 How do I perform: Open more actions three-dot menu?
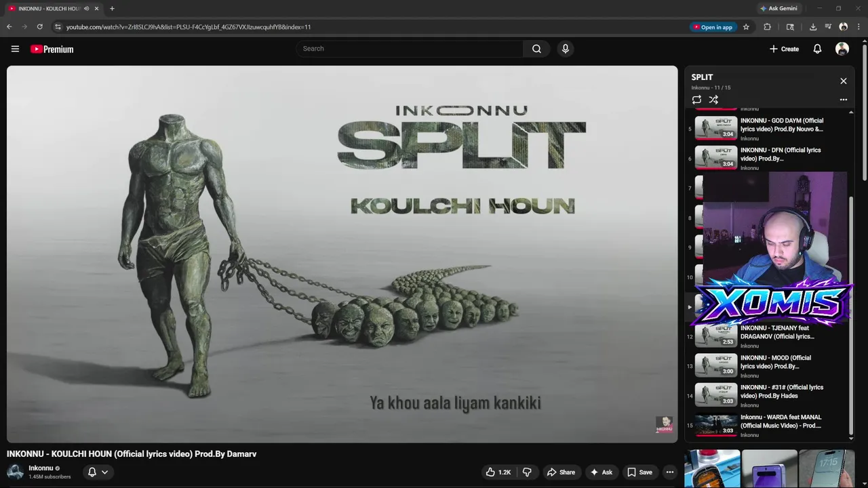point(670,472)
